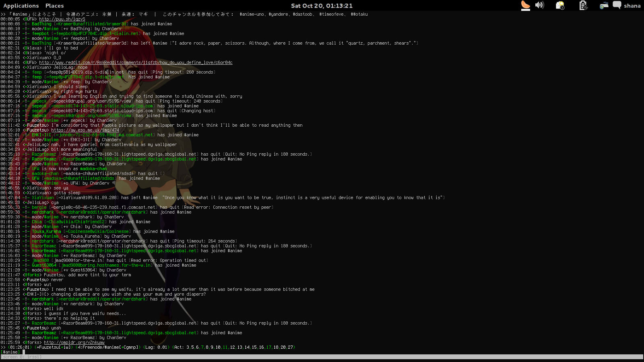644x362 pixels.
Task: Click the [#anime] input prompt line
Action: (x=121, y=352)
